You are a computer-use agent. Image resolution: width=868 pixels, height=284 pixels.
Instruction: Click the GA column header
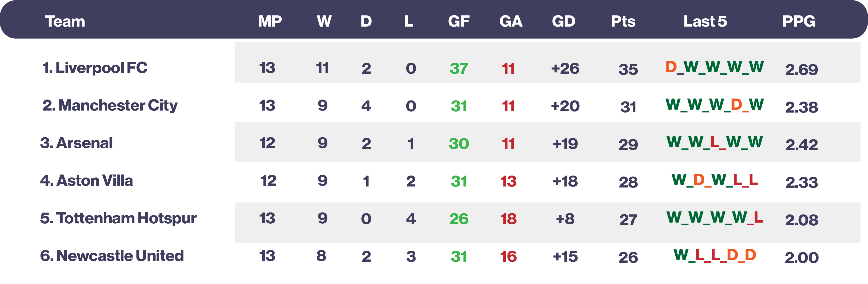pos(511,21)
